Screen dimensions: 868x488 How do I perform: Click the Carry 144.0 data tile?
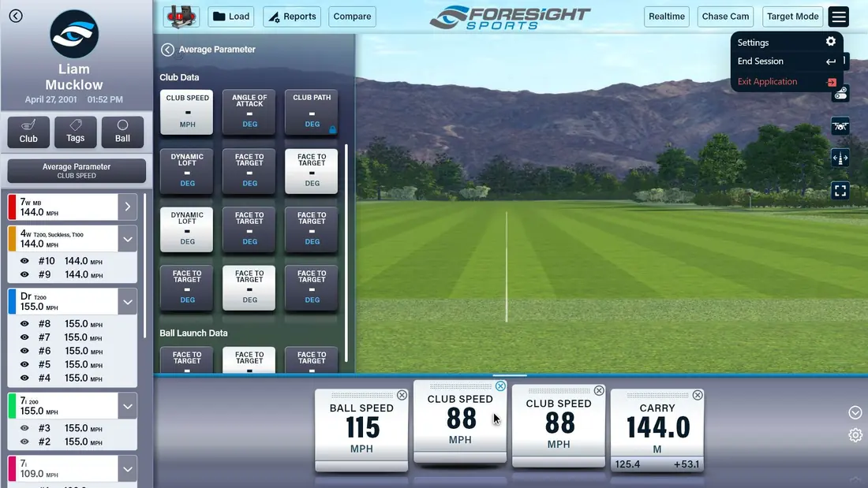tap(657, 430)
